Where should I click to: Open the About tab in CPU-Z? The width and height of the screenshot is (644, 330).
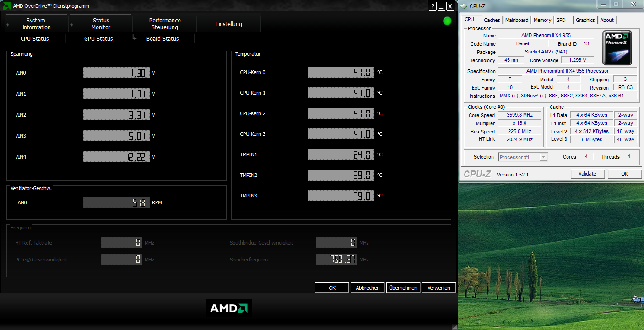pyautogui.click(x=607, y=20)
